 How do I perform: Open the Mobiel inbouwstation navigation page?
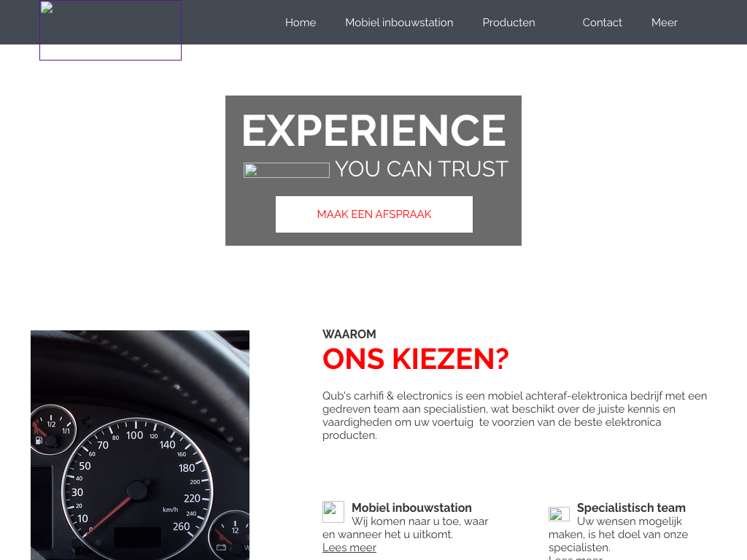point(399,23)
